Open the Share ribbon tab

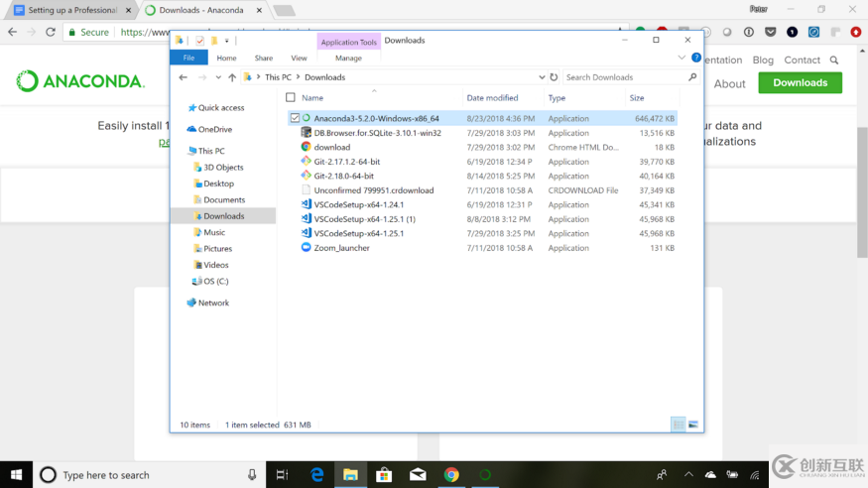coord(264,58)
